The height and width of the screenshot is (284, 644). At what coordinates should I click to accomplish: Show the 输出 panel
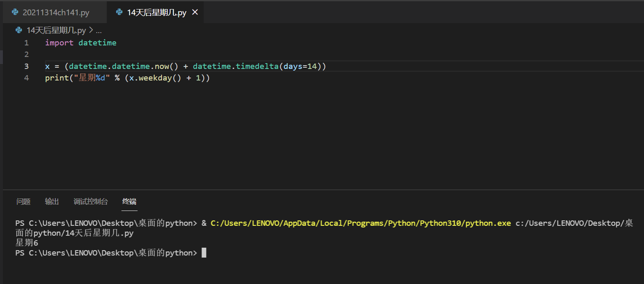(52, 201)
